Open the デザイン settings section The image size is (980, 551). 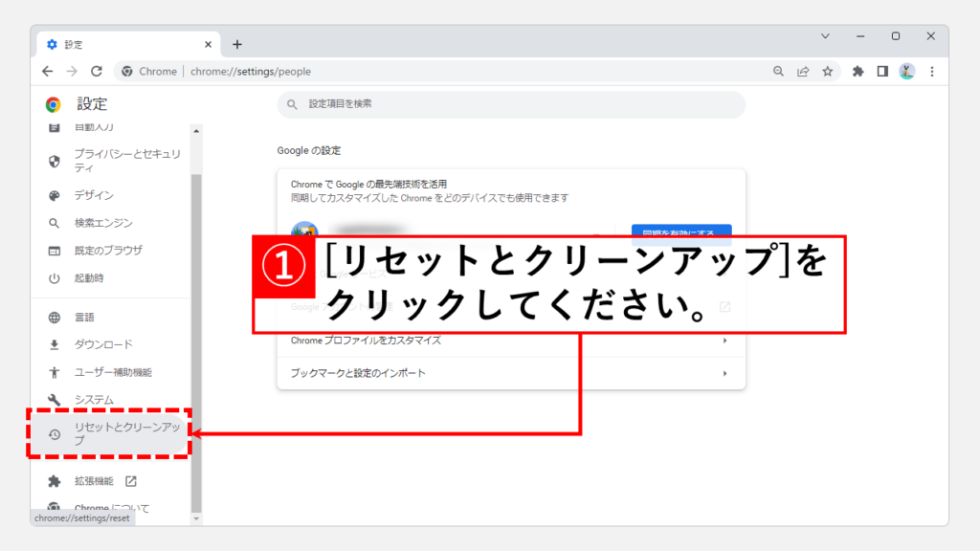click(111, 195)
